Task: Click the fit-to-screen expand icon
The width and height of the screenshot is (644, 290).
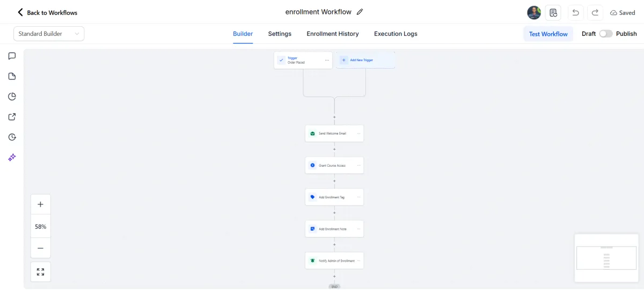Action: pos(41,272)
